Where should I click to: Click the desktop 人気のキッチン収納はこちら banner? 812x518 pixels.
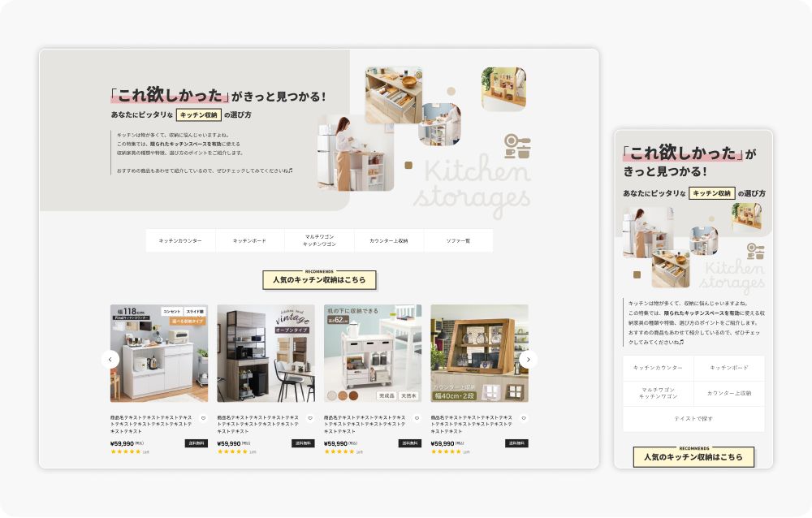pyautogui.click(x=319, y=280)
